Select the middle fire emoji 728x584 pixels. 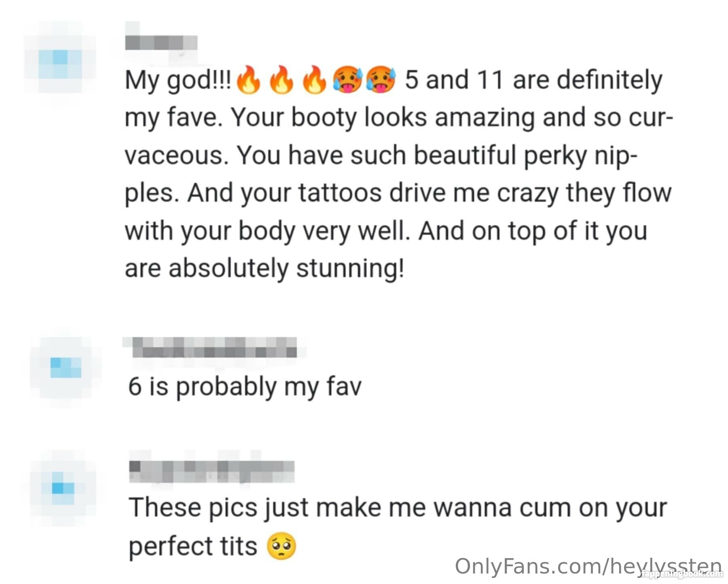pyautogui.click(x=281, y=80)
